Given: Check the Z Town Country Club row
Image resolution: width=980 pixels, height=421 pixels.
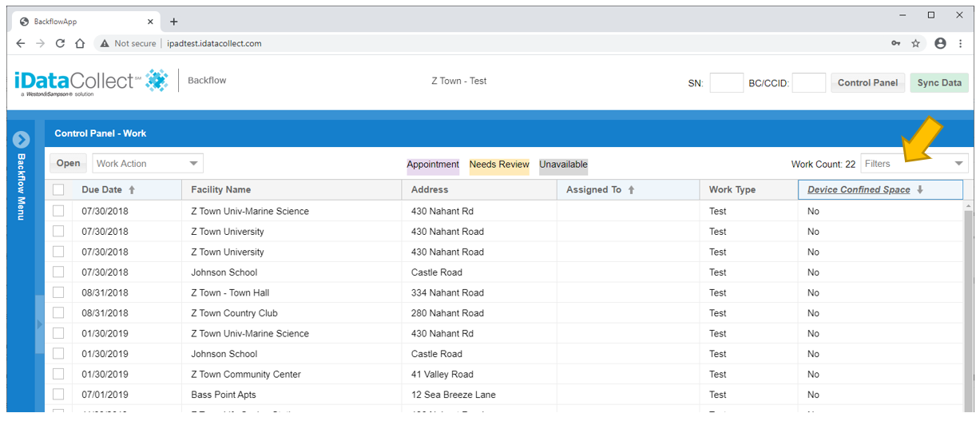Looking at the screenshot, I should pyautogui.click(x=58, y=313).
